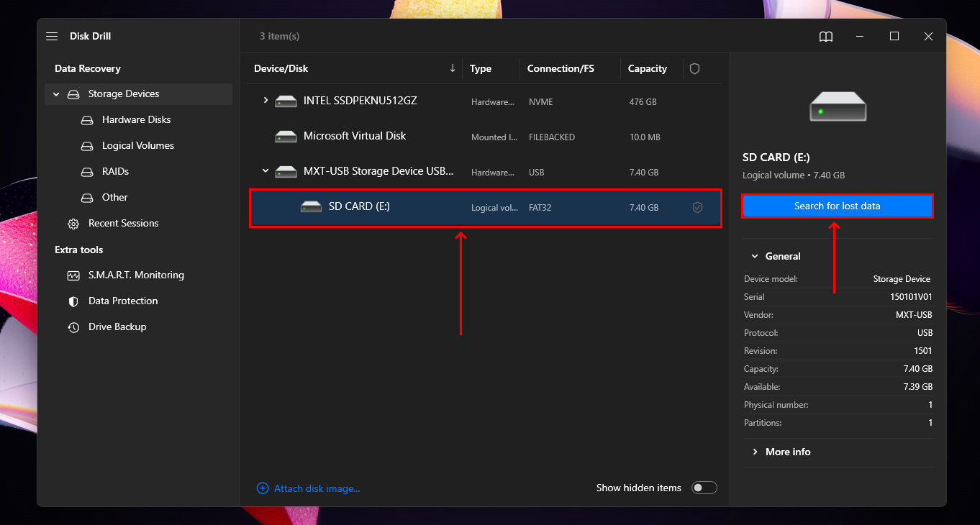
Task: Toggle Show hidden items switch
Action: [x=704, y=488]
